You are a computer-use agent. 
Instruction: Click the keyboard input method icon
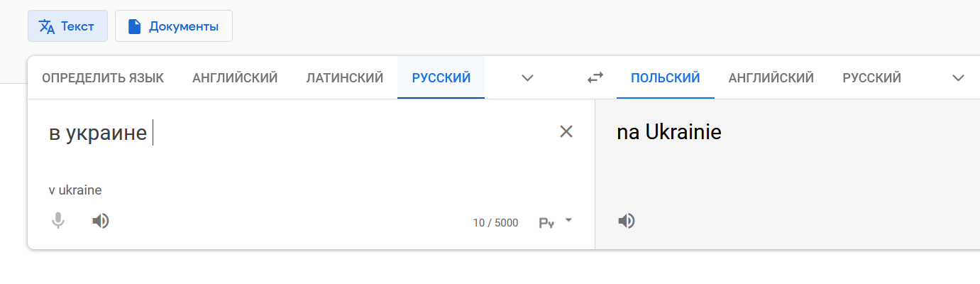click(546, 223)
